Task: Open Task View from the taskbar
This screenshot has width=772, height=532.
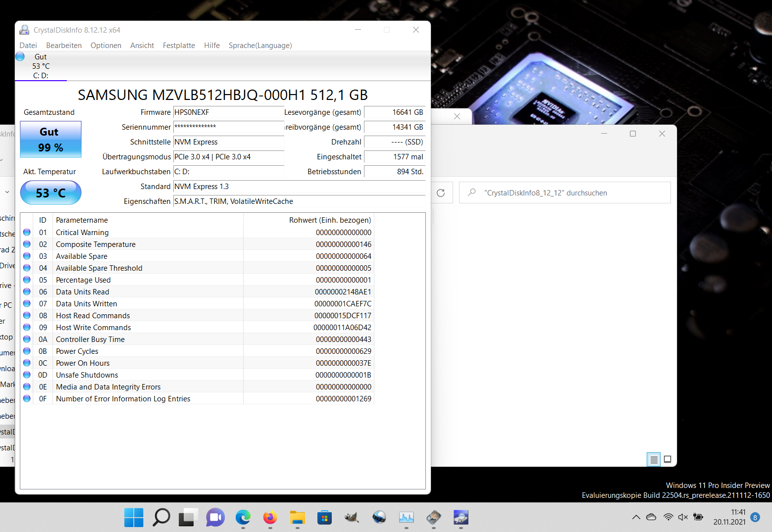Action: tap(188, 518)
